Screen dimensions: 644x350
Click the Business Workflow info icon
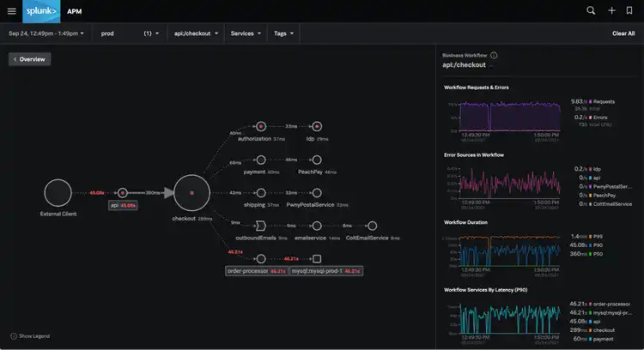pos(494,55)
